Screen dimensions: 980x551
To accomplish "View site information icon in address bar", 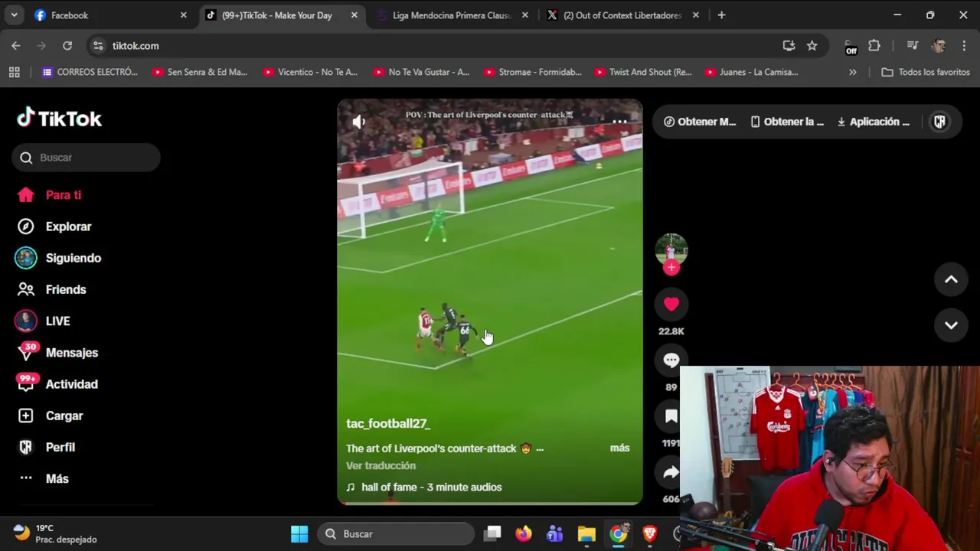I will (x=98, y=46).
